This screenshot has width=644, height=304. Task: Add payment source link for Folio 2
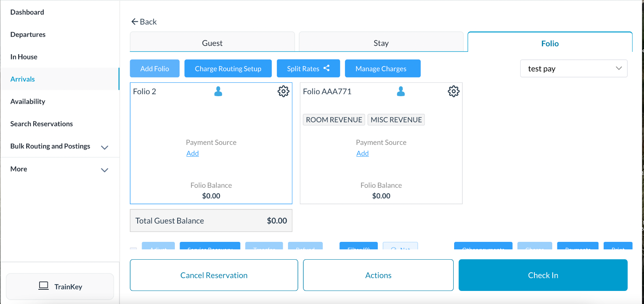coord(193,154)
